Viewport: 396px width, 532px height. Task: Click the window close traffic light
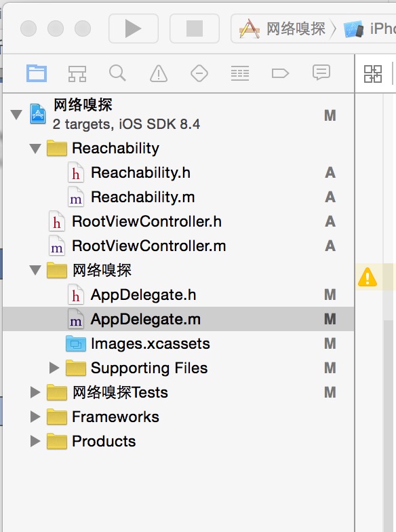pos(28,28)
